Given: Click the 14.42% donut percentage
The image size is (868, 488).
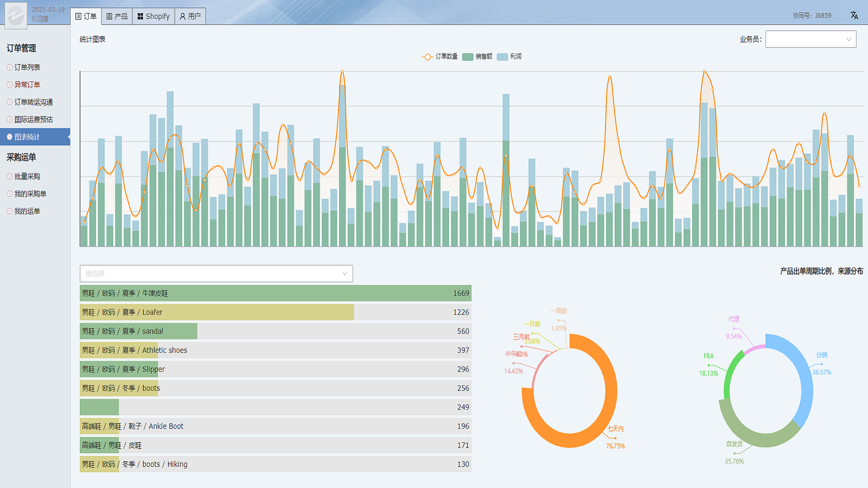Looking at the screenshot, I should click(x=514, y=371).
